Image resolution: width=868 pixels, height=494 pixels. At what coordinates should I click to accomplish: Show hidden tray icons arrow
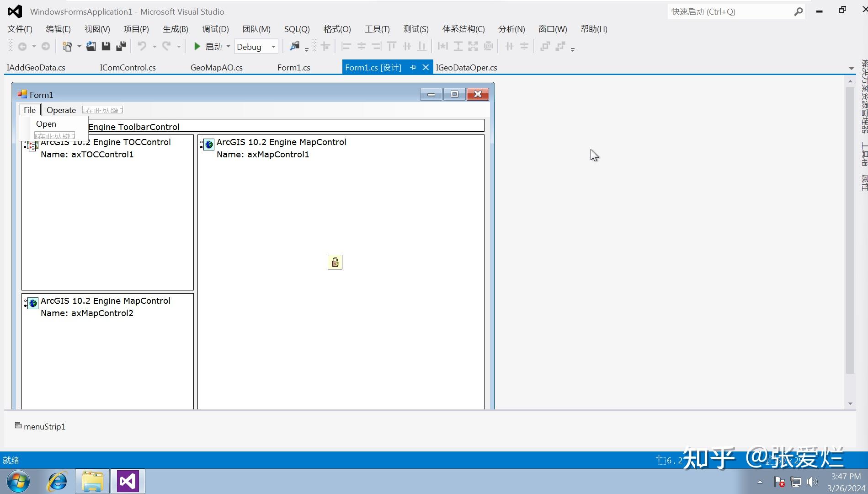(760, 482)
